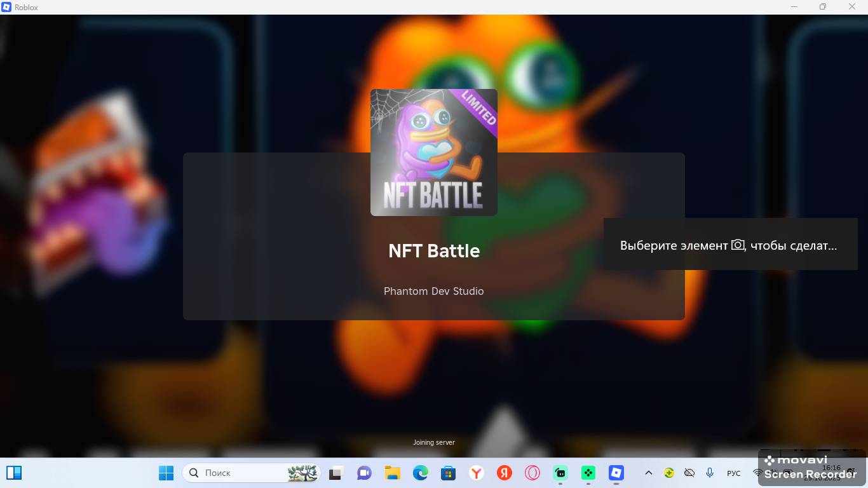Click the screenshot hint notification in Russian

tap(730, 245)
